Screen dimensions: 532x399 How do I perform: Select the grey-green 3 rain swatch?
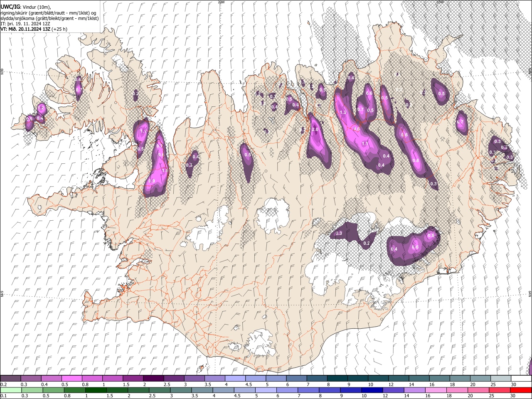click(180, 390)
